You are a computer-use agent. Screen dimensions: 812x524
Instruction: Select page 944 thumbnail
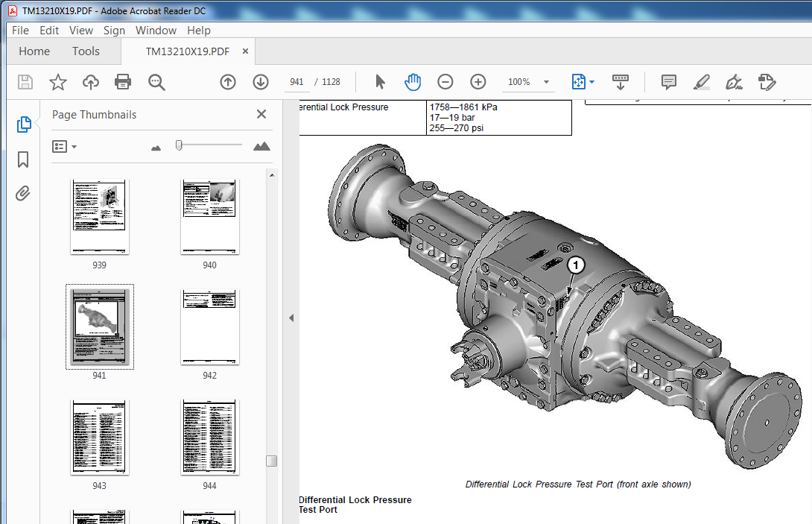(210, 438)
